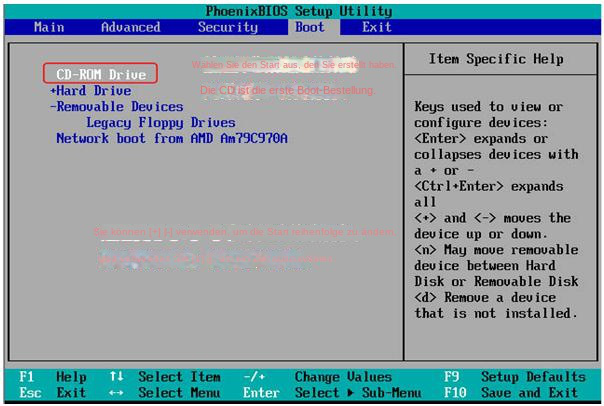The image size is (604, 406).
Task: Open the Main menu tab
Action: click(49, 27)
